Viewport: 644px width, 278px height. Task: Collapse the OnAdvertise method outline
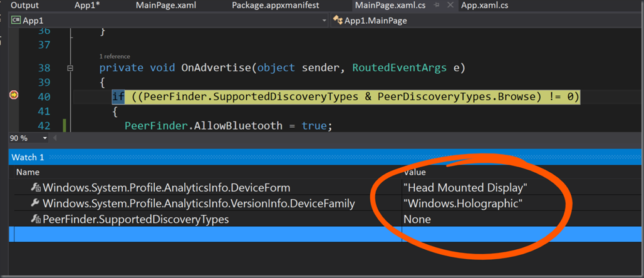70,68
